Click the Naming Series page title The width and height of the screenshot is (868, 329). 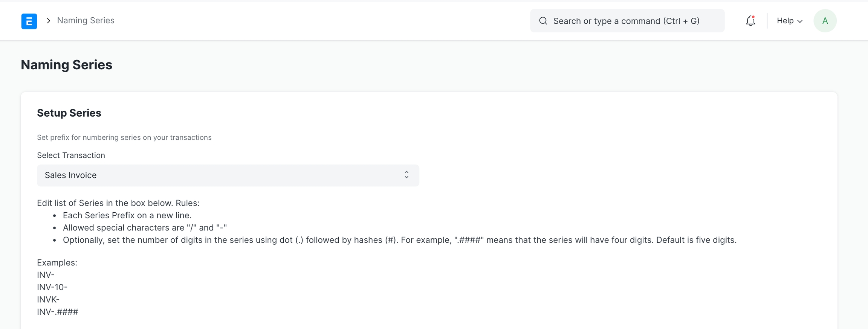pos(66,65)
